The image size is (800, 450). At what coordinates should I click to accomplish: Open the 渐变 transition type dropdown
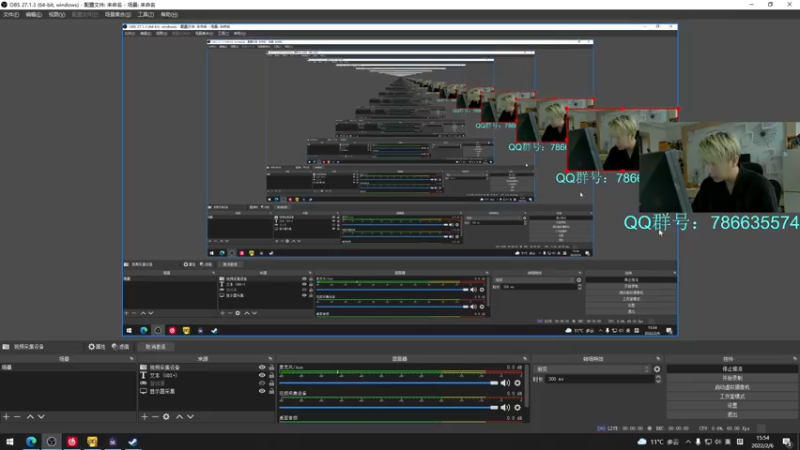pos(592,369)
